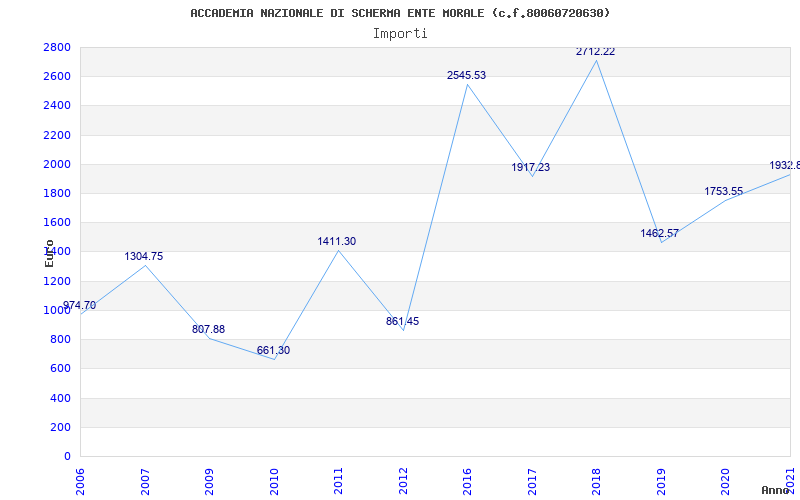Select the 661.30 data label
800x500 pixels.
pyautogui.click(x=273, y=351)
